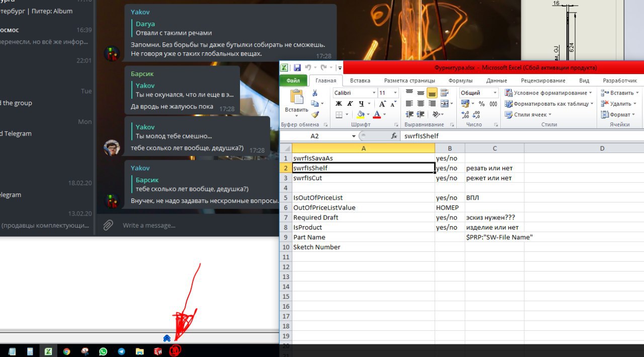The width and height of the screenshot is (644, 357).
Task: Expand borders dropdown arrow
Action: pos(346,115)
